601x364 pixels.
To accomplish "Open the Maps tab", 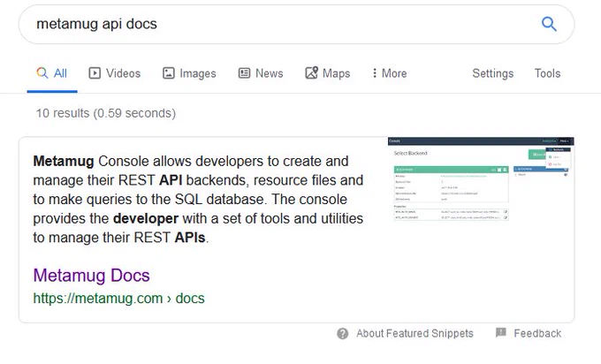I will click(x=328, y=73).
